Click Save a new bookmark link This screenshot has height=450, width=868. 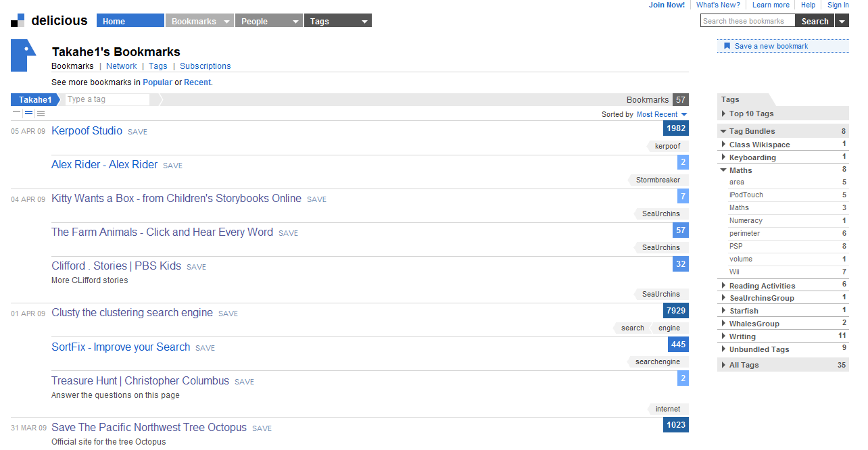tap(771, 46)
